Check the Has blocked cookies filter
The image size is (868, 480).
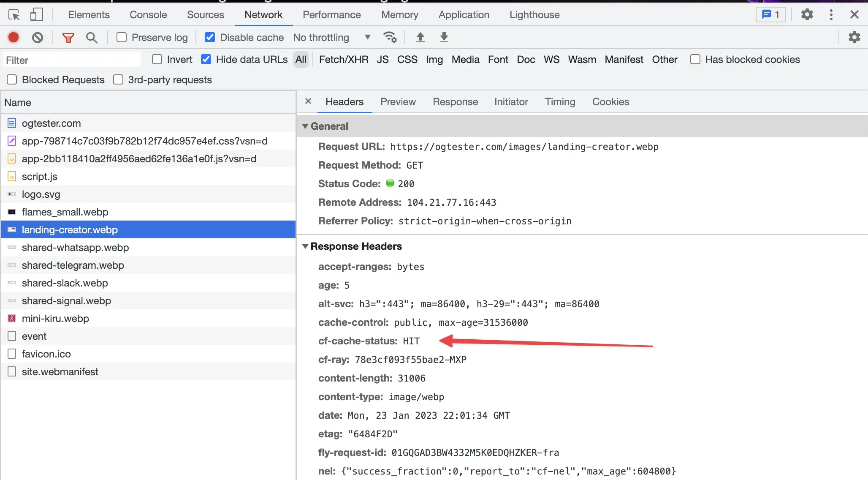click(x=694, y=59)
